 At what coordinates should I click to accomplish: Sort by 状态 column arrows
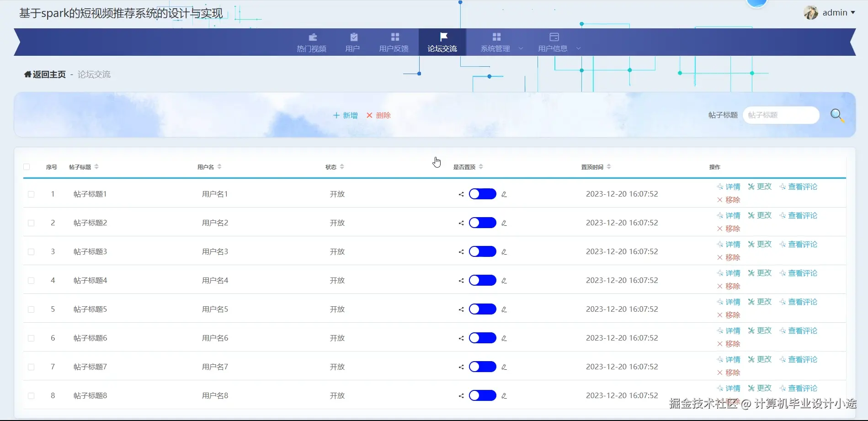342,167
